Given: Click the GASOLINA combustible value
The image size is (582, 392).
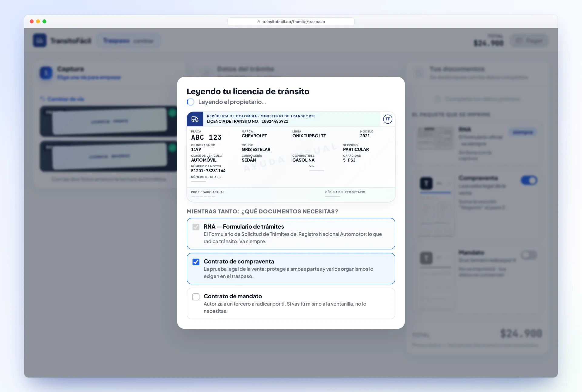Looking at the screenshot, I should coord(303,160).
